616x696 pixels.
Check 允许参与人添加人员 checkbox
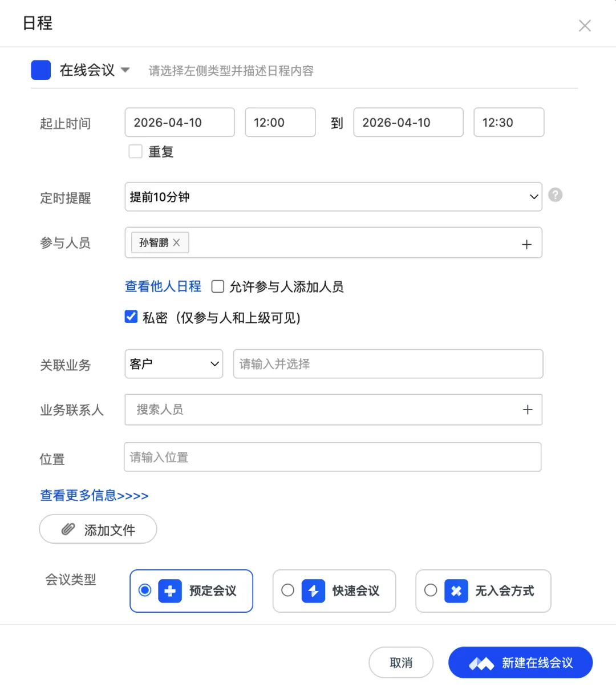coord(217,286)
